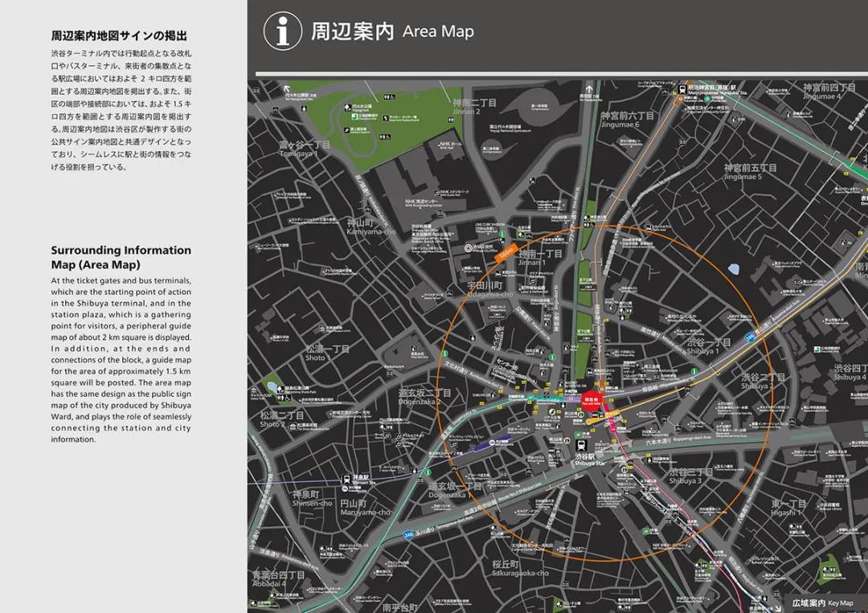Click the NHK Studio Park icon
Screen dimensions: 868x613
[436, 193]
